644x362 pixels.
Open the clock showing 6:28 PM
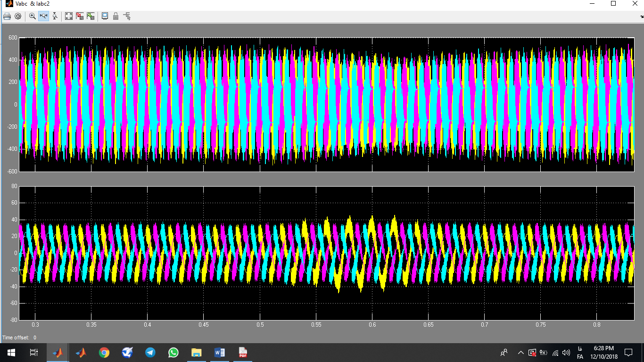[x=603, y=353]
